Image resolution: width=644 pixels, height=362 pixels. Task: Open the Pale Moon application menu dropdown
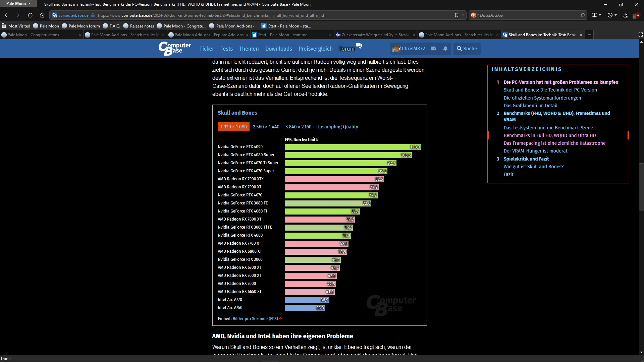click(x=18, y=4)
